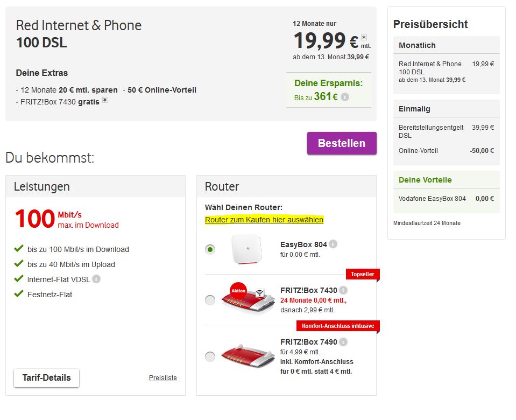Viewport: 516px width, 420px height.
Task: Open info icon beside FRITZ!Box 7430 router
Action: point(343,291)
